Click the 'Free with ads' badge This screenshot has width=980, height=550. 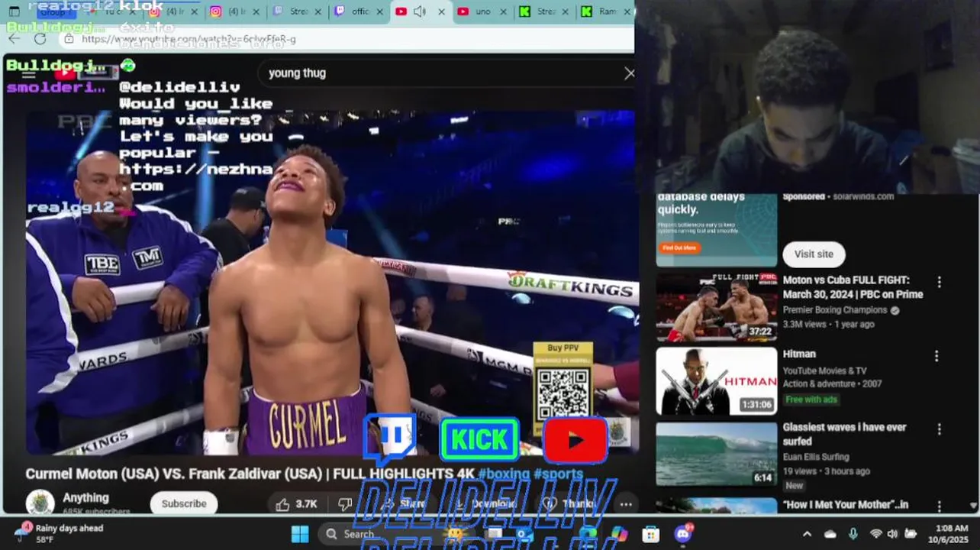811,400
